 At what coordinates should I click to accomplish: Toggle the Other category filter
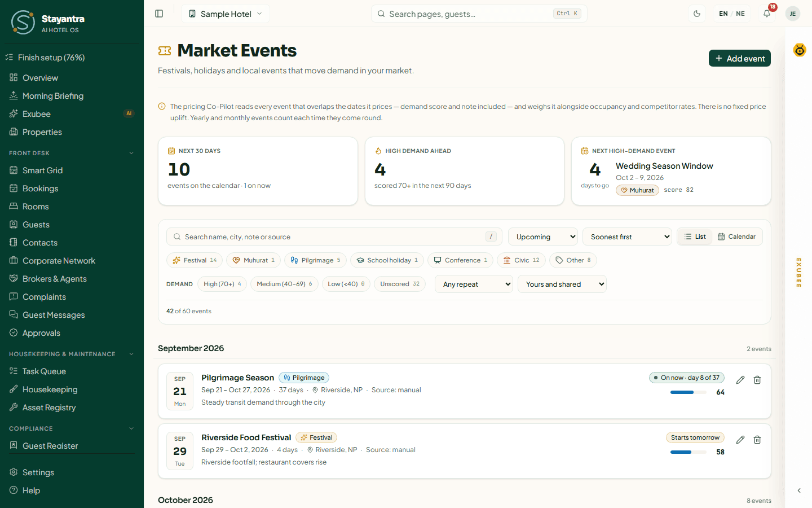pyautogui.click(x=573, y=260)
